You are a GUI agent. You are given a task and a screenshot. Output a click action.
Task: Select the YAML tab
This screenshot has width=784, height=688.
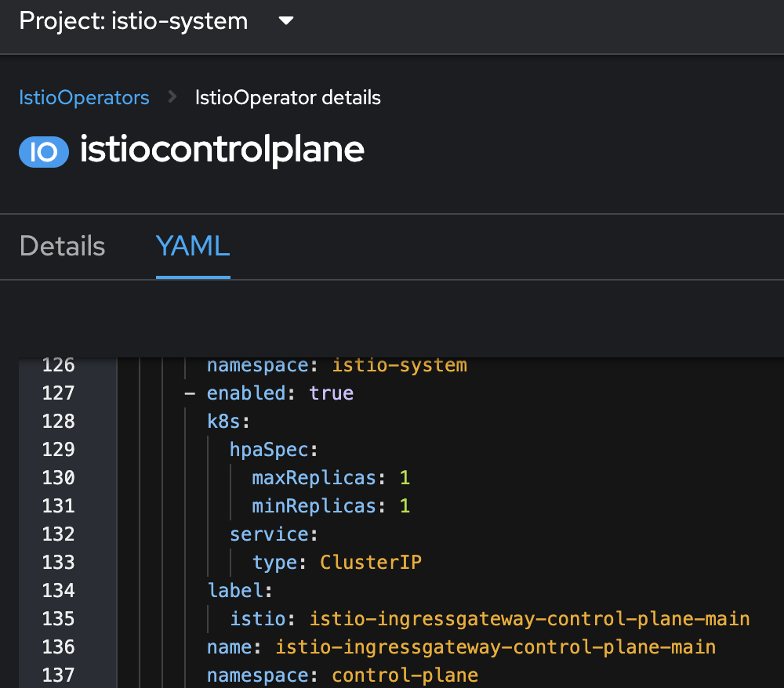[193, 246]
